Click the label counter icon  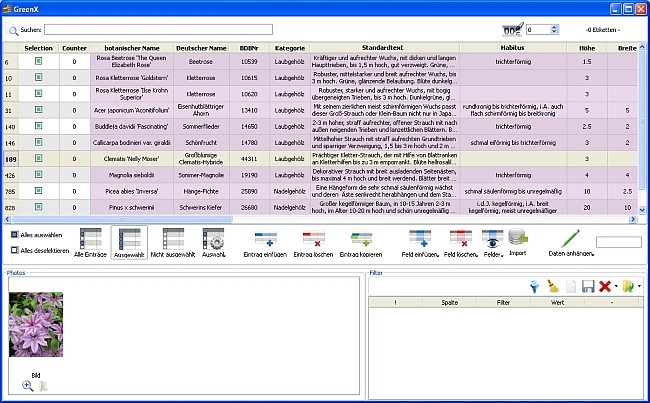[x=512, y=29]
